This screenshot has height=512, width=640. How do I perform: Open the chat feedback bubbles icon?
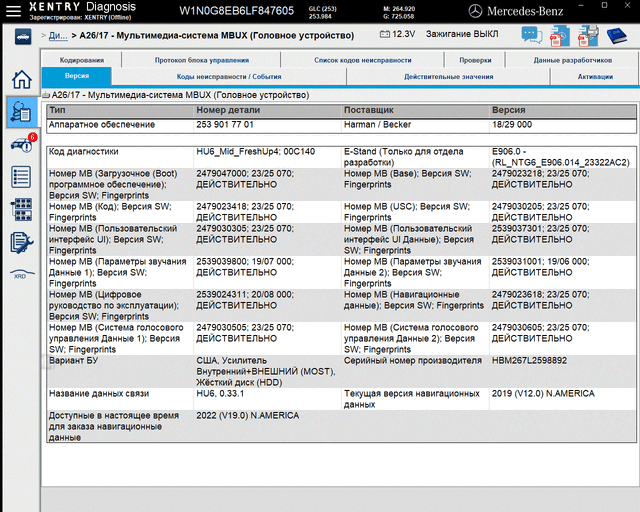(530, 35)
